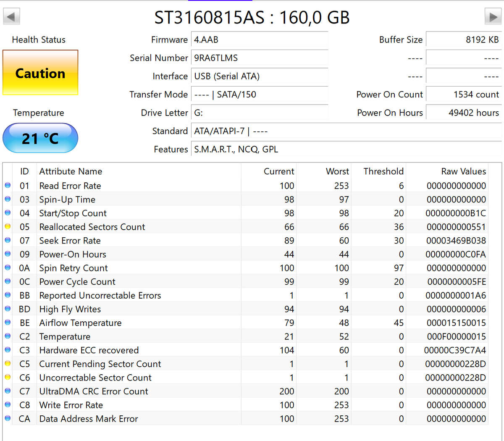The height and width of the screenshot is (441, 504).
Task: Click the blue dot beside Spin-Up Time
Action: (x=8, y=199)
